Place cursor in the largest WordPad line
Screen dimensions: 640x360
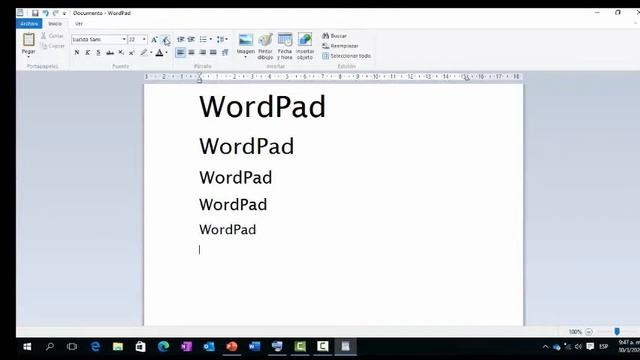point(262,107)
